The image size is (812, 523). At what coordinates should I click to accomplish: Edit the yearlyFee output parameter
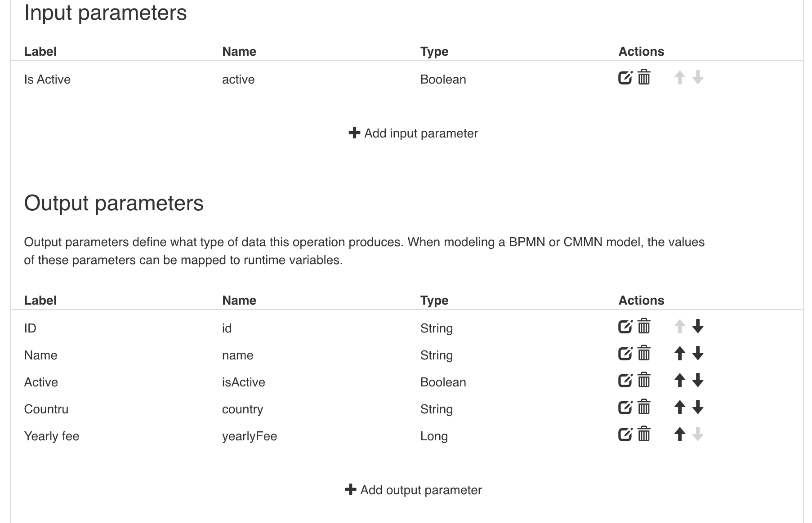[x=625, y=434]
